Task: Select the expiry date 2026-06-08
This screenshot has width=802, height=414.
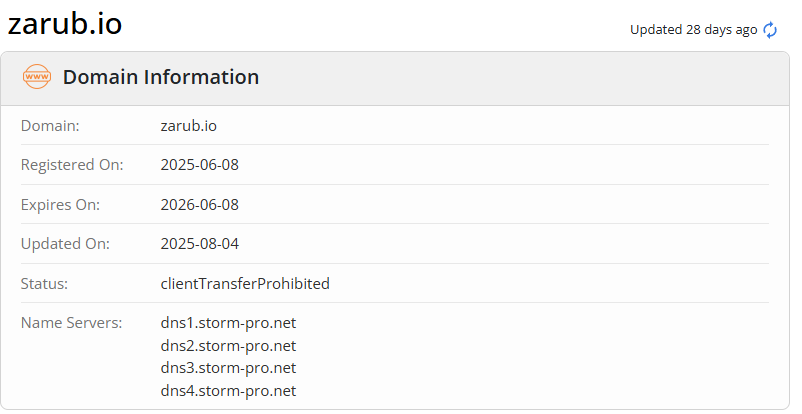Action: (199, 205)
